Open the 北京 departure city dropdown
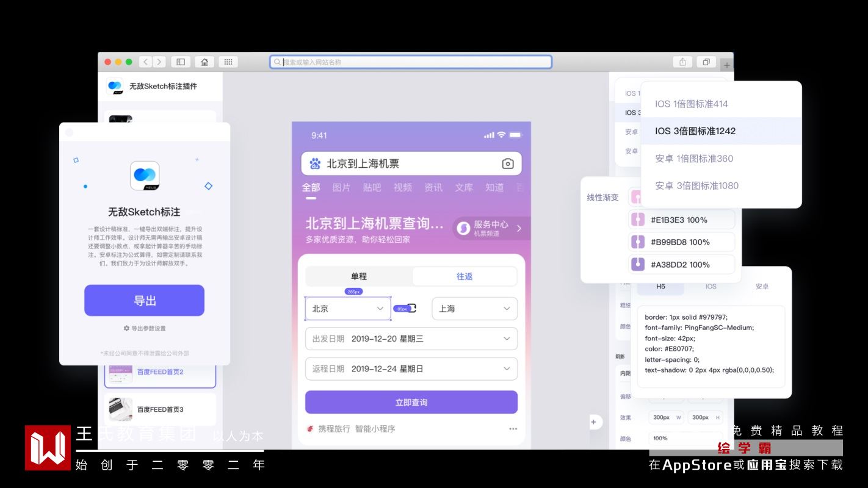Image resolution: width=868 pixels, height=488 pixels. pos(348,309)
